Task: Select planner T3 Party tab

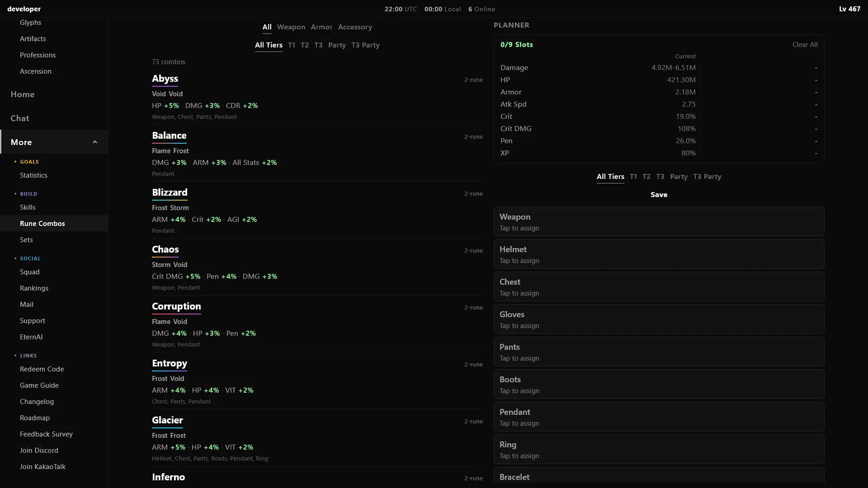Action: pos(707,177)
